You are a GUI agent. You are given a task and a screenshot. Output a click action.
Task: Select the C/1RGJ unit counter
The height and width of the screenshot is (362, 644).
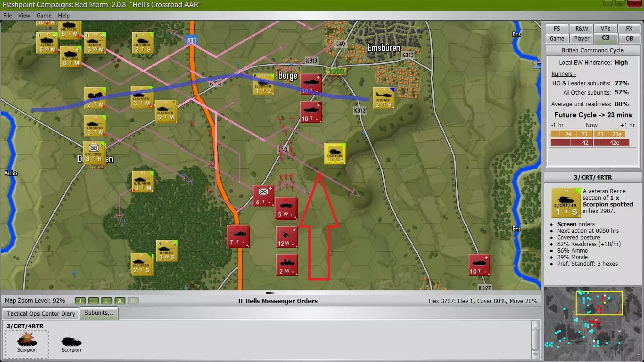tap(47, 42)
